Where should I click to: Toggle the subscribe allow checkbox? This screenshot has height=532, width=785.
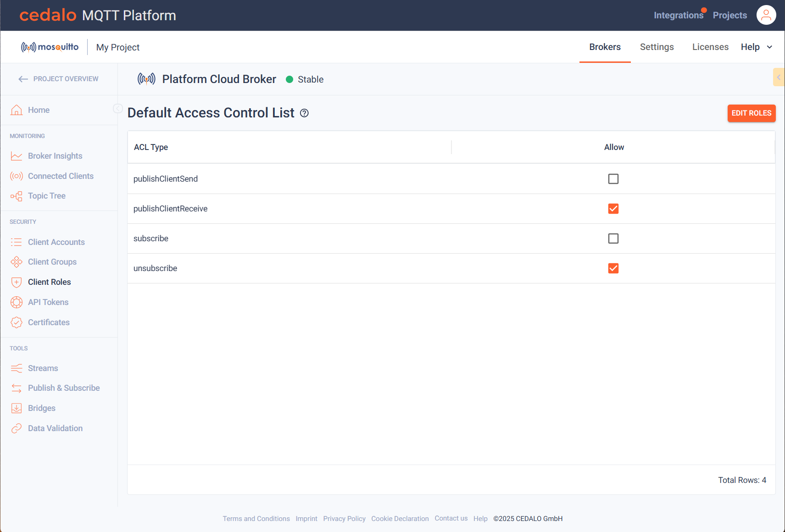click(x=613, y=238)
